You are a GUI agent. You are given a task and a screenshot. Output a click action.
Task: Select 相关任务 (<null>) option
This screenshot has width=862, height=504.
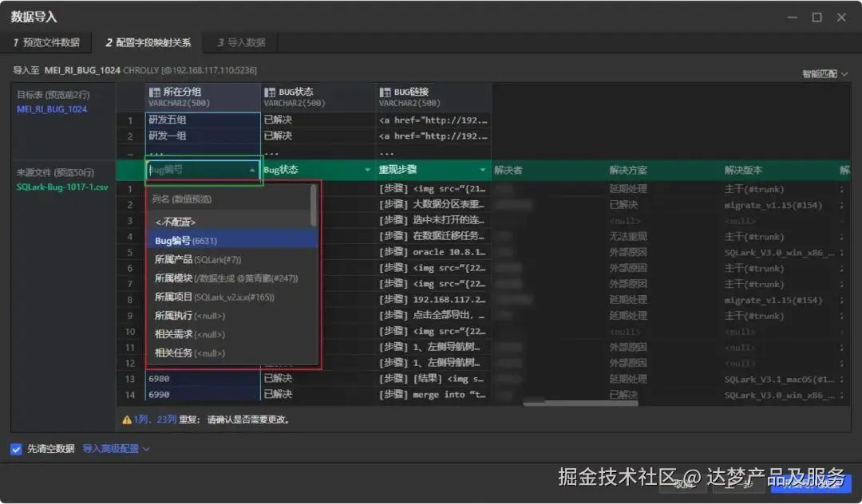click(x=231, y=353)
